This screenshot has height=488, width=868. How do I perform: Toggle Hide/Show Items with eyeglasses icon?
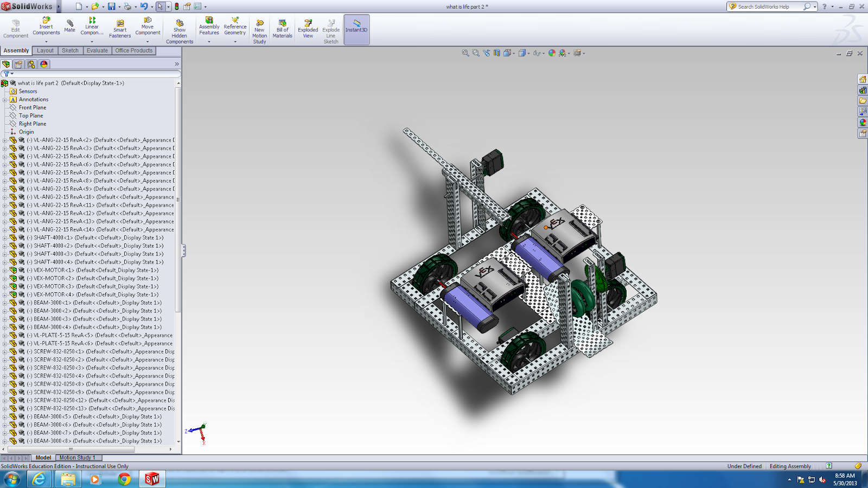tap(536, 53)
